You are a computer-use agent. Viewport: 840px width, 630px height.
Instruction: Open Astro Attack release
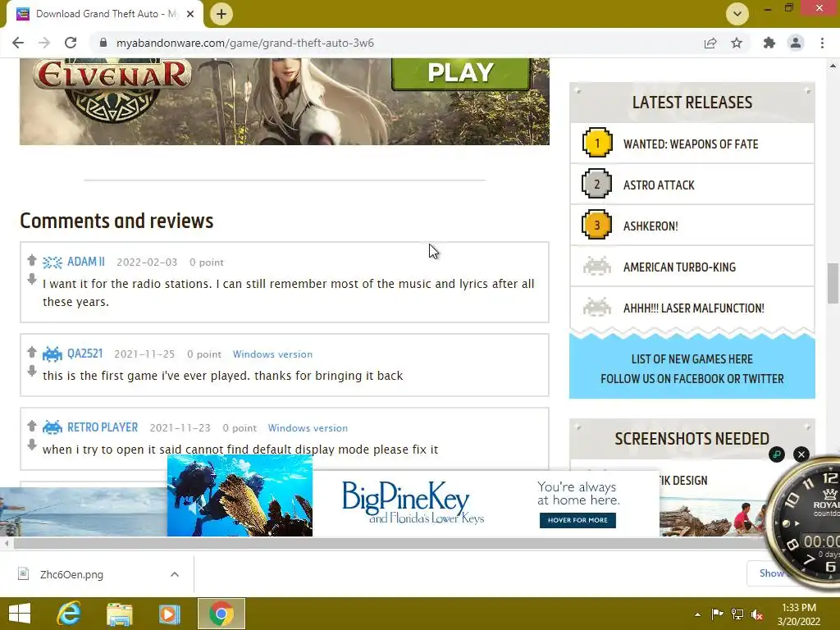click(x=659, y=185)
